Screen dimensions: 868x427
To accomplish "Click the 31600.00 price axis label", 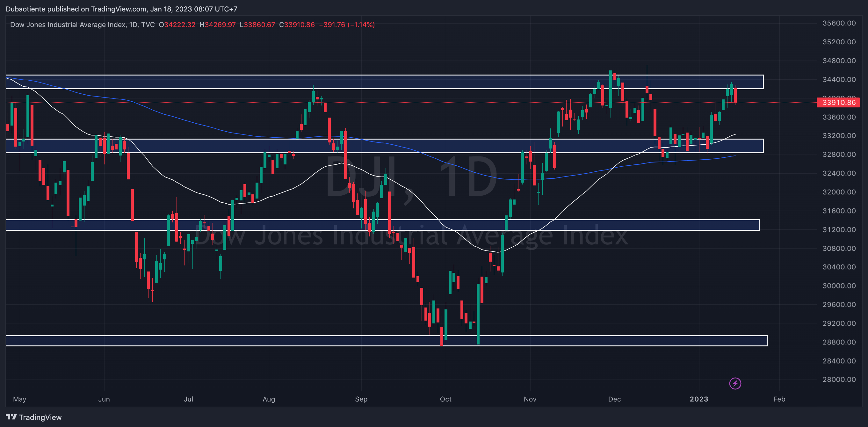I will click(x=839, y=211).
